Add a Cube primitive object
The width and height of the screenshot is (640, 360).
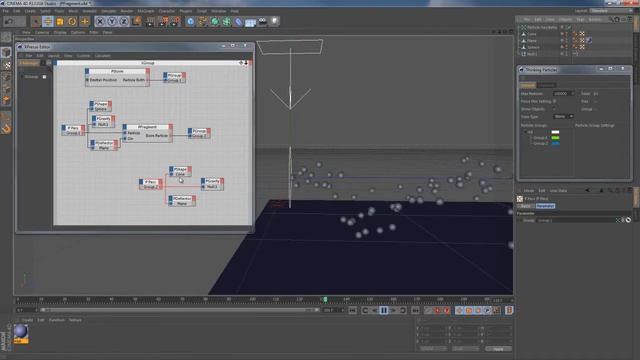191,21
